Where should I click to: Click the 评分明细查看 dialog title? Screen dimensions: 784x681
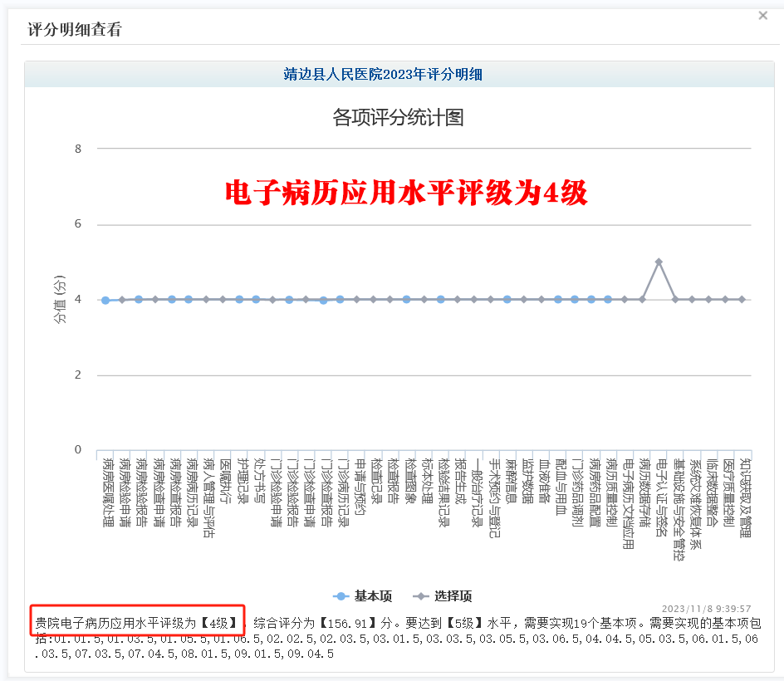coord(75,30)
